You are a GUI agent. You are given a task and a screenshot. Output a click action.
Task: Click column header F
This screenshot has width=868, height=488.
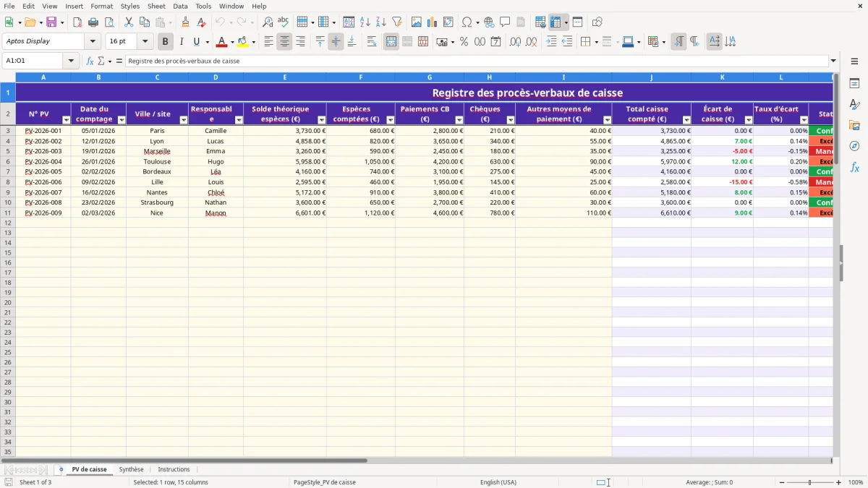[x=361, y=77]
